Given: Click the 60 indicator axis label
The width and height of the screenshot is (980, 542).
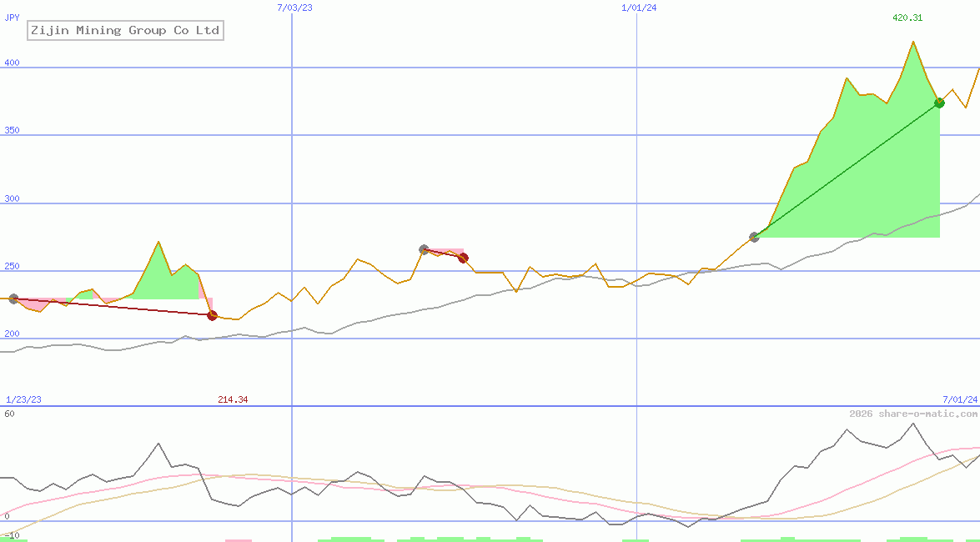Looking at the screenshot, I should 9,414.
